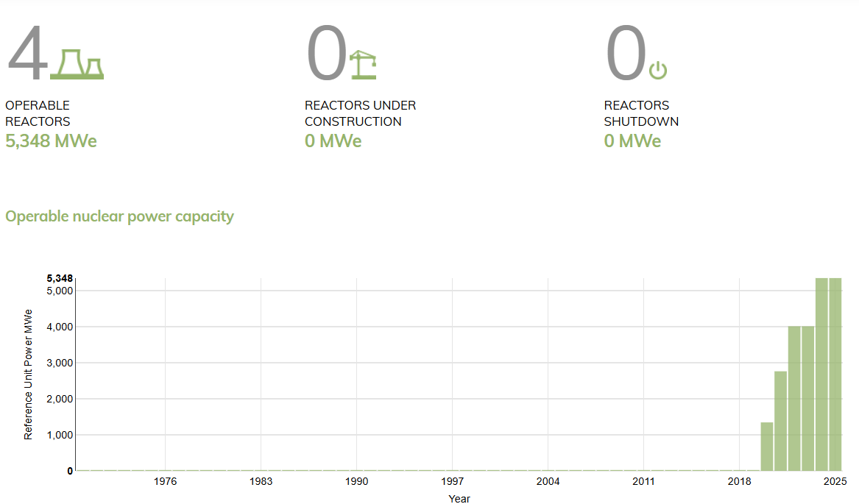Click the Year axis title

459,499
